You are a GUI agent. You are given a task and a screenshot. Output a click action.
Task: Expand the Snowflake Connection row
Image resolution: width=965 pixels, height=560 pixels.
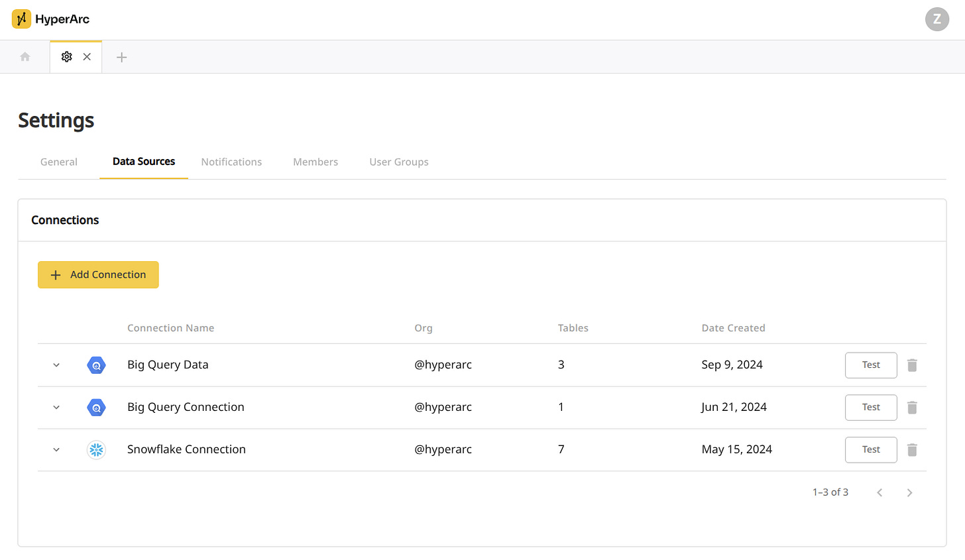56,450
